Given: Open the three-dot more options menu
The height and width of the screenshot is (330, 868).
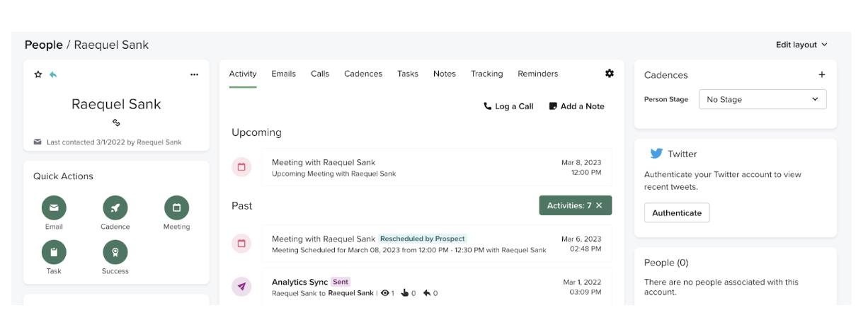Looking at the screenshot, I should click(x=194, y=74).
